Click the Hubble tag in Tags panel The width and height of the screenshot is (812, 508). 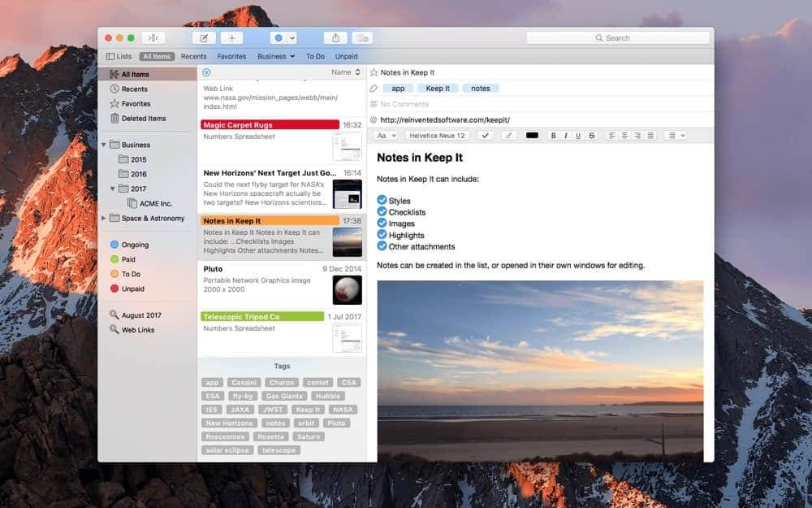(x=328, y=396)
